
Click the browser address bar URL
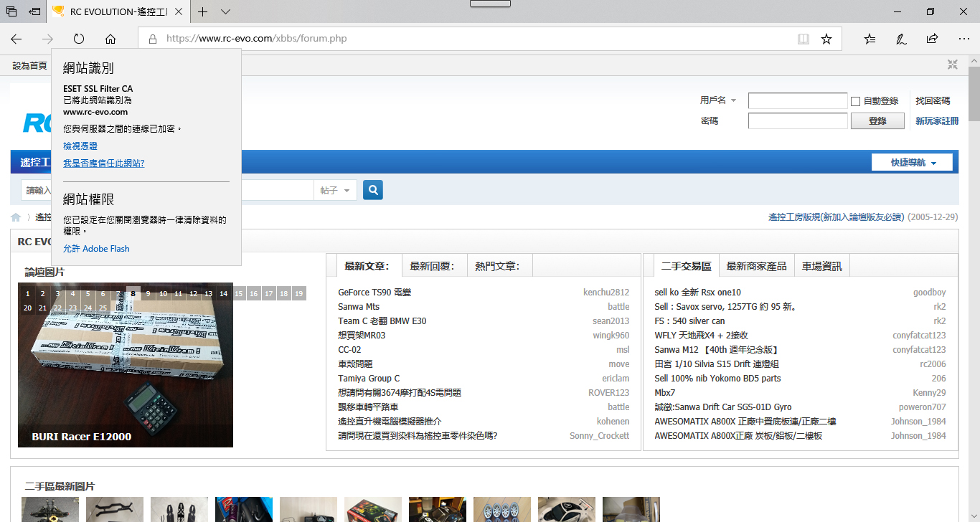point(256,39)
